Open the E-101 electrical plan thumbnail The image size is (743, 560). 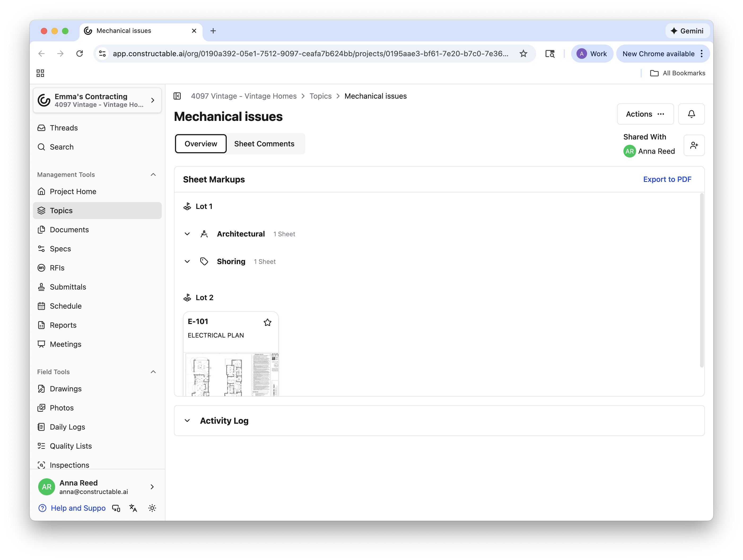(231, 374)
